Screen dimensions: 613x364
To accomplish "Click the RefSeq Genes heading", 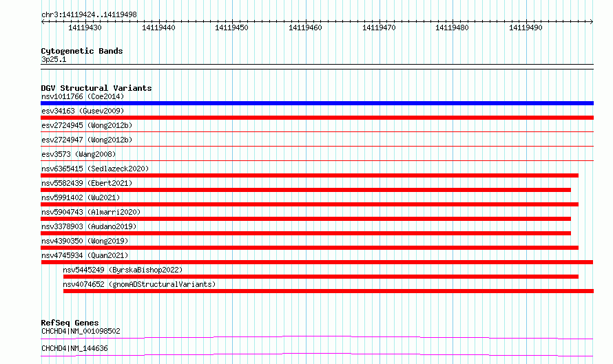I will tap(70, 323).
